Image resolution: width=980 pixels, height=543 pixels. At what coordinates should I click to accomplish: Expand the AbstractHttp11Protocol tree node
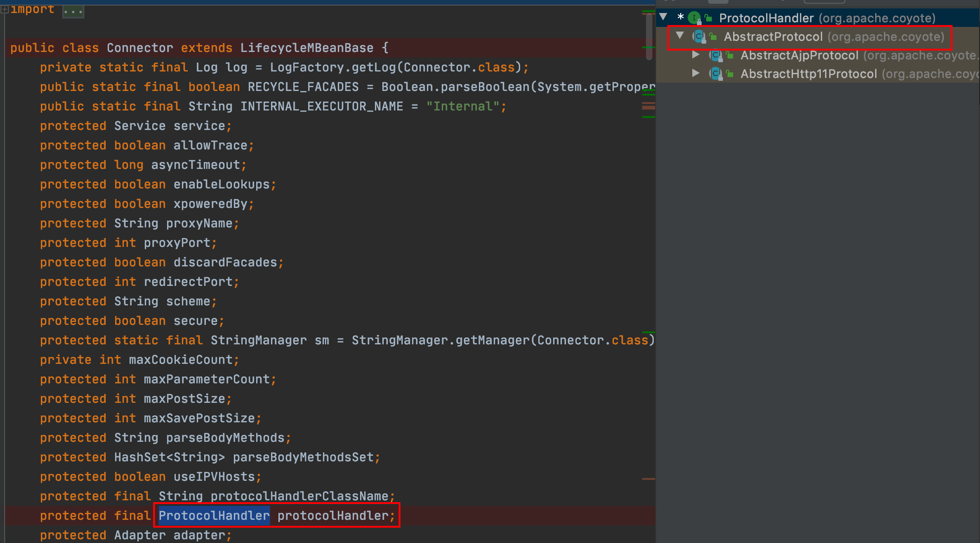click(696, 73)
